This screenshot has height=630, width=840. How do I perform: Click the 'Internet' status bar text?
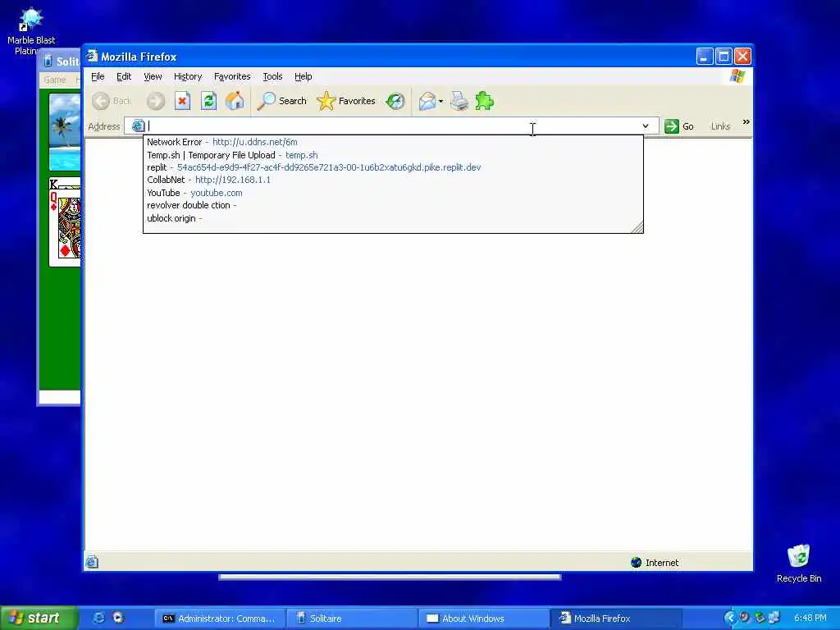[x=662, y=563]
